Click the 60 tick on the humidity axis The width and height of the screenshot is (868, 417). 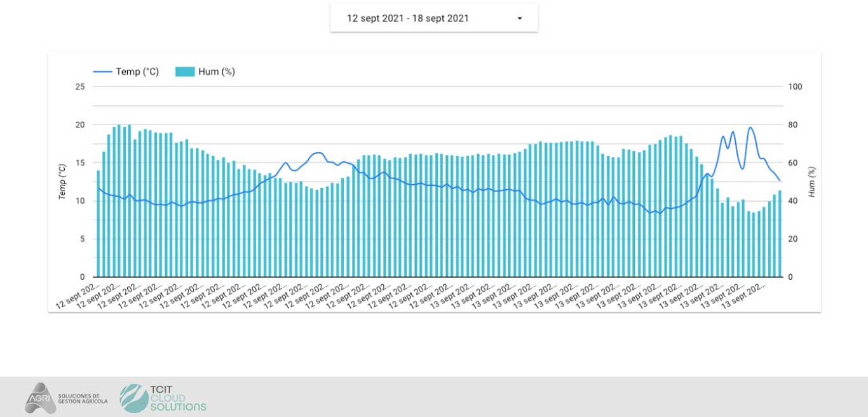(x=793, y=163)
